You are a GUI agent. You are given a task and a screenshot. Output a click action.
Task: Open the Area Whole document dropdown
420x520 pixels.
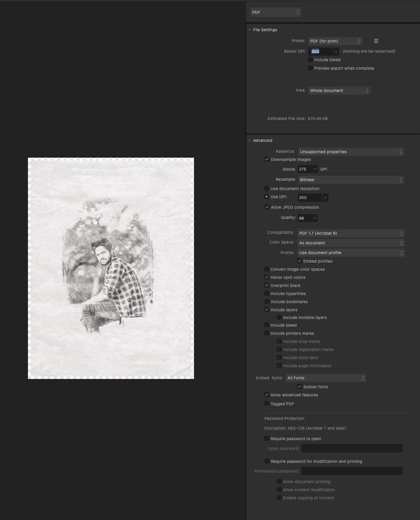[x=339, y=90]
